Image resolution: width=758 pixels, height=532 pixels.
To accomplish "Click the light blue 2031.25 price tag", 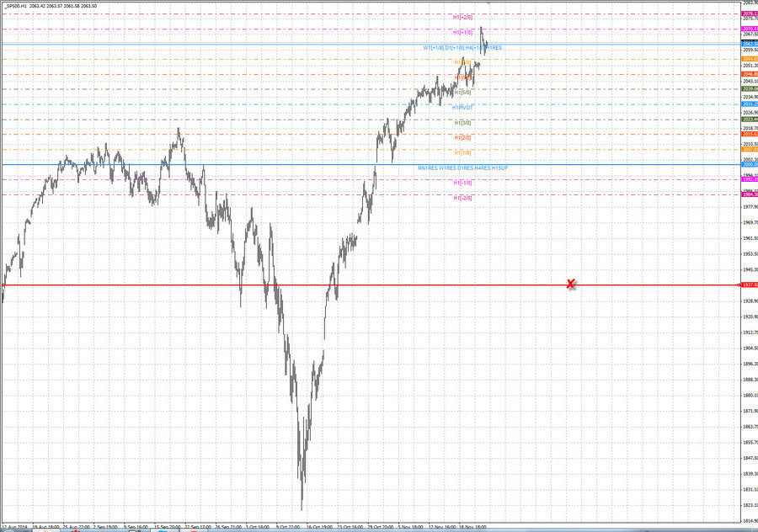I will pyautogui.click(x=750, y=104).
